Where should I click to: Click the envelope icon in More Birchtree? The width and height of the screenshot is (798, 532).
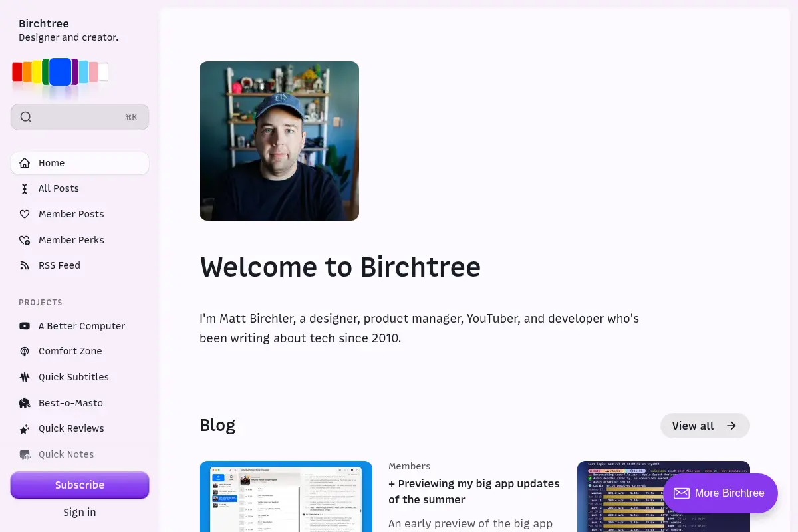pyautogui.click(x=682, y=493)
